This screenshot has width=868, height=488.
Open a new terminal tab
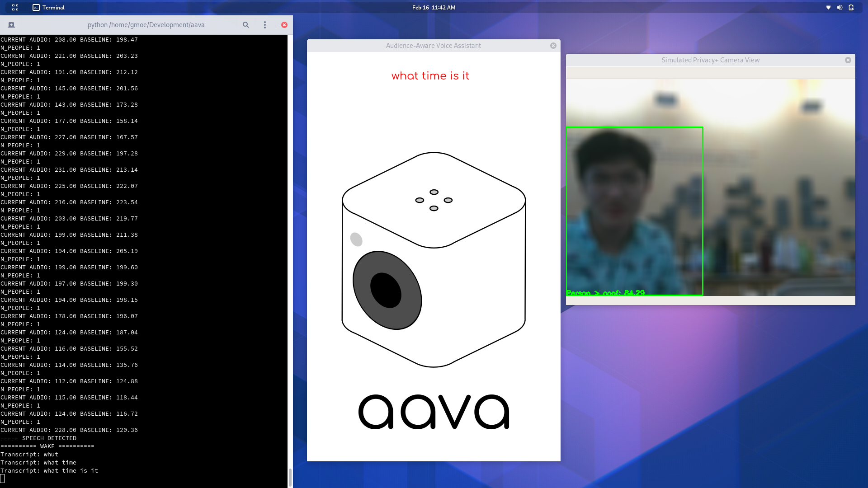click(x=11, y=25)
